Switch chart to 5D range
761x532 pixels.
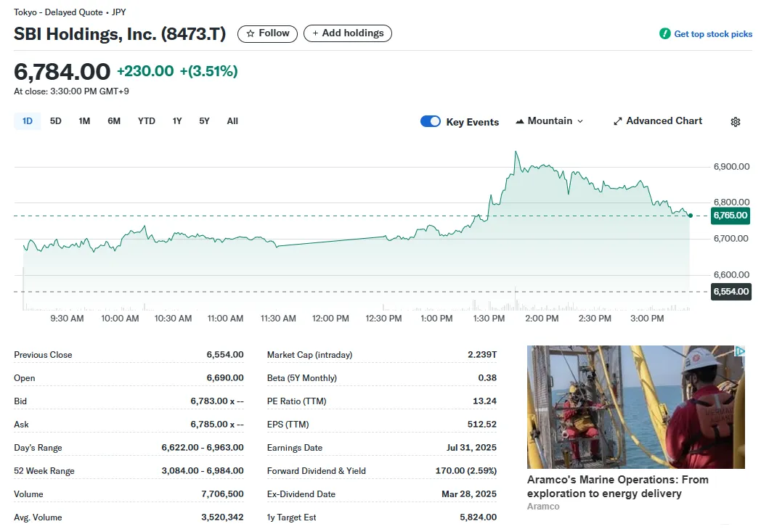coord(56,121)
